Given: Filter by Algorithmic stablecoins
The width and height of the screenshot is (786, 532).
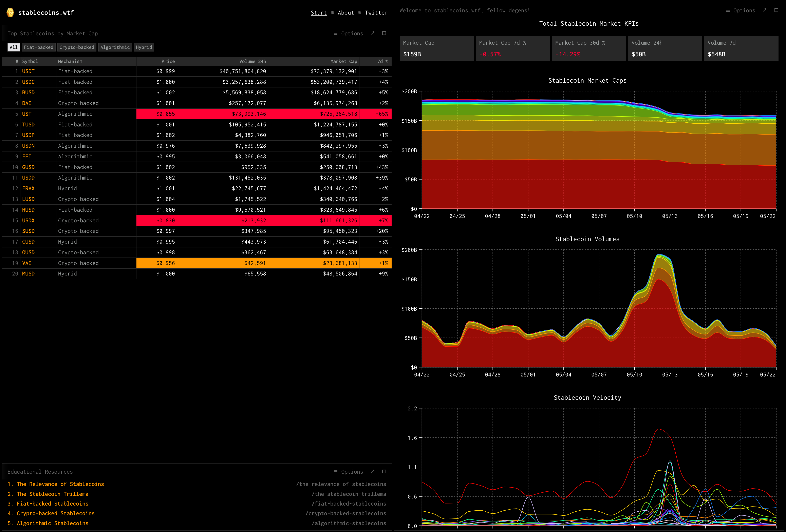Looking at the screenshot, I should click(x=115, y=47).
